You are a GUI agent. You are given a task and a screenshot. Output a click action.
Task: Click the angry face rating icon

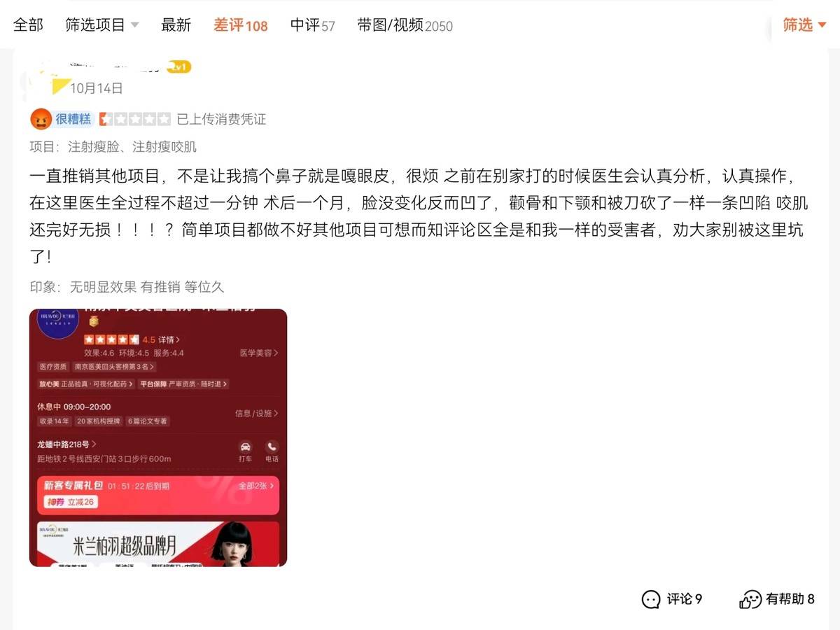pyautogui.click(x=41, y=119)
